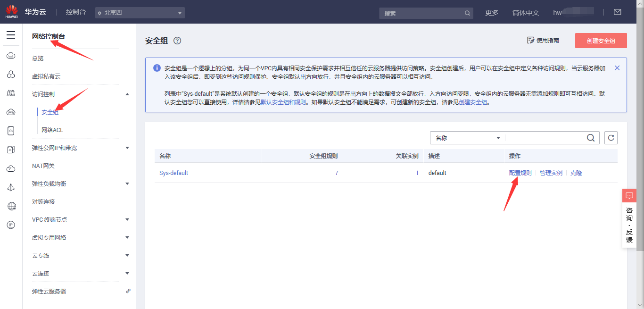Open 更多 in the top bar
644x309 pixels.
click(x=492, y=13)
